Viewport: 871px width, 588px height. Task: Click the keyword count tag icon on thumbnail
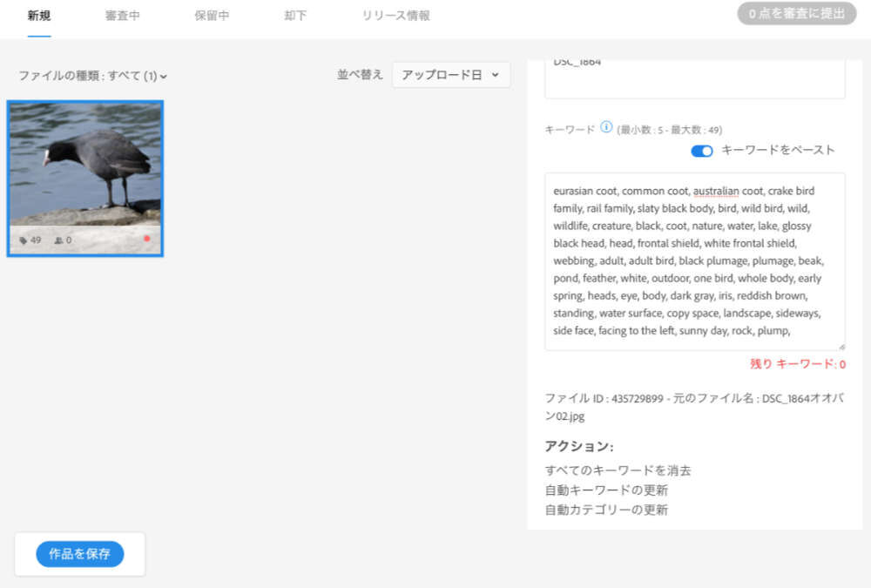pos(21,239)
